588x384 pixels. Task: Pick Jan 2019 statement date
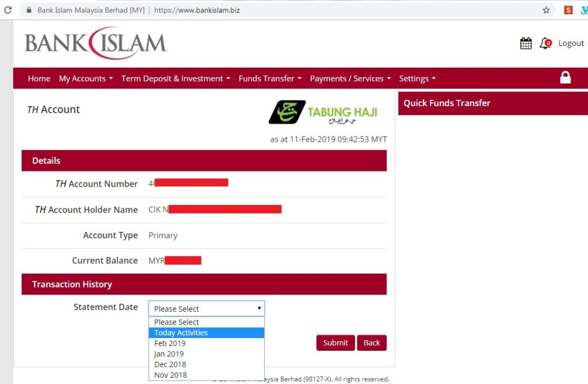[x=207, y=354]
